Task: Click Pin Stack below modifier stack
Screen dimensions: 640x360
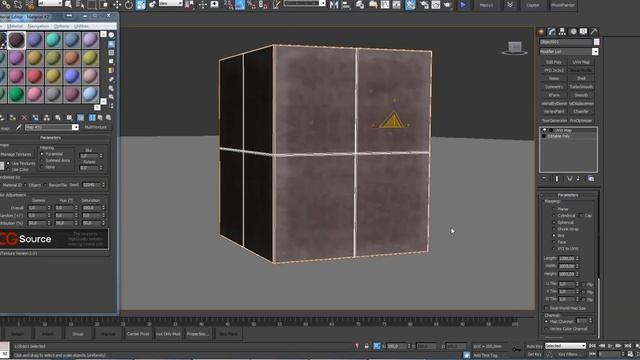Action: pos(544,179)
